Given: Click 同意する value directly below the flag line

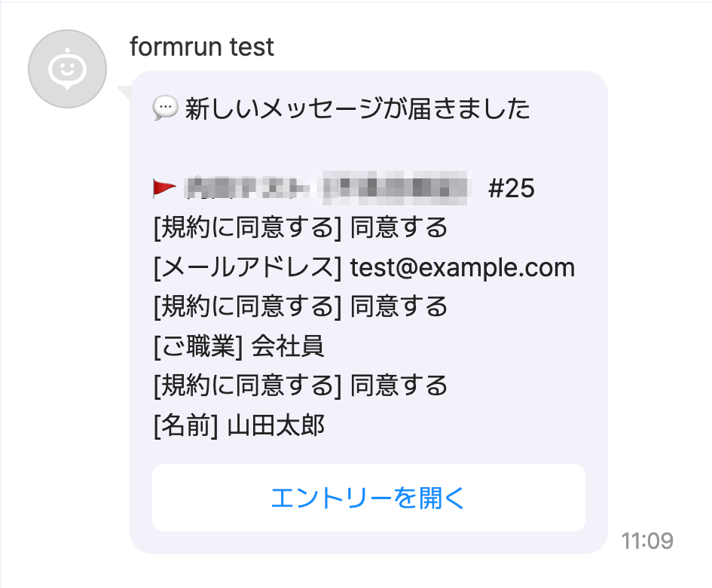Looking at the screenshot, I should pos(399,227).
